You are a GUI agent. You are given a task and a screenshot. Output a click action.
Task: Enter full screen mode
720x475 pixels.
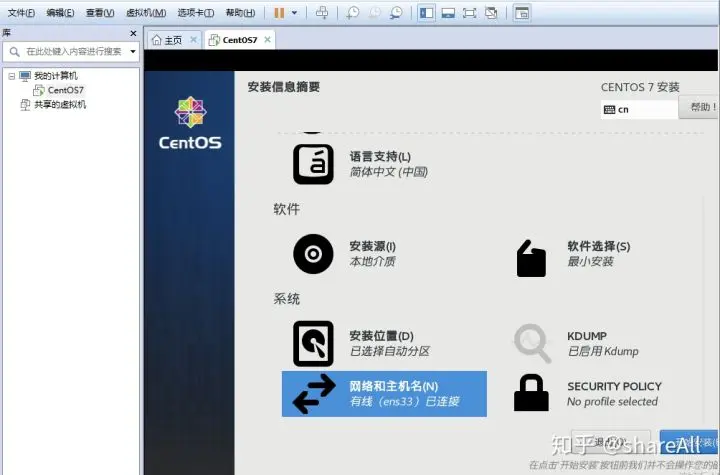(469, 13)
